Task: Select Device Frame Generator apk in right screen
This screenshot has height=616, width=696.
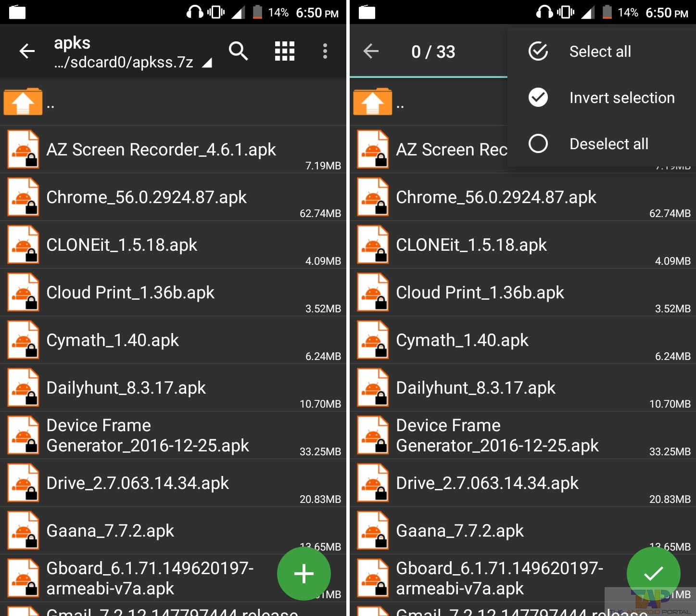Action: 523,435
